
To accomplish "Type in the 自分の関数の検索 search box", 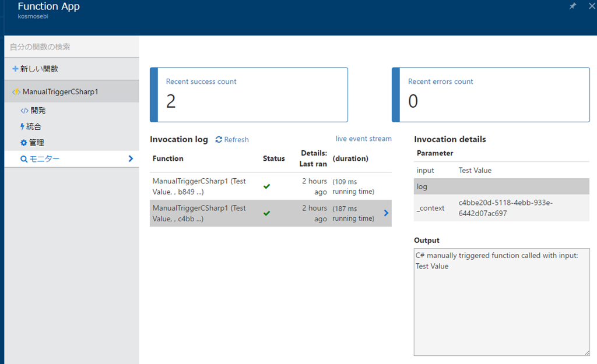I will (71, 47).
